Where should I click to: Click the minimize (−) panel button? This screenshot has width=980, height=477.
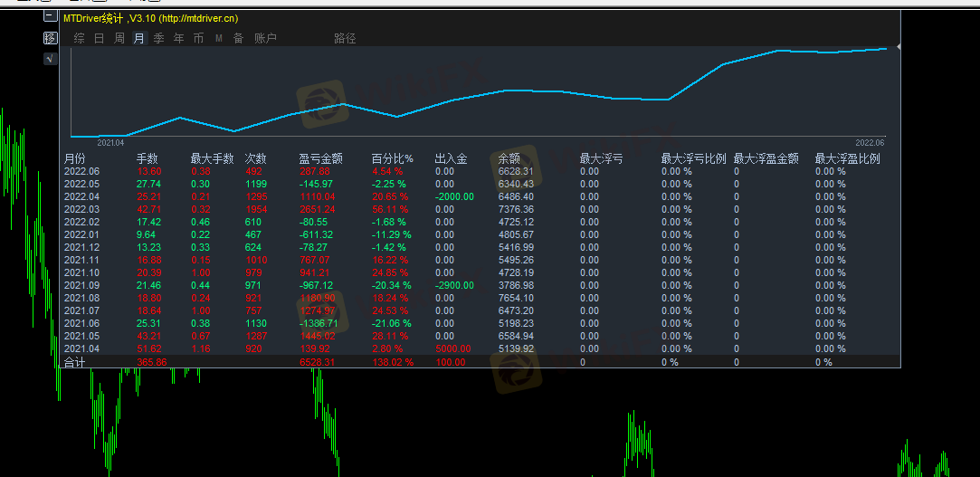51,15
